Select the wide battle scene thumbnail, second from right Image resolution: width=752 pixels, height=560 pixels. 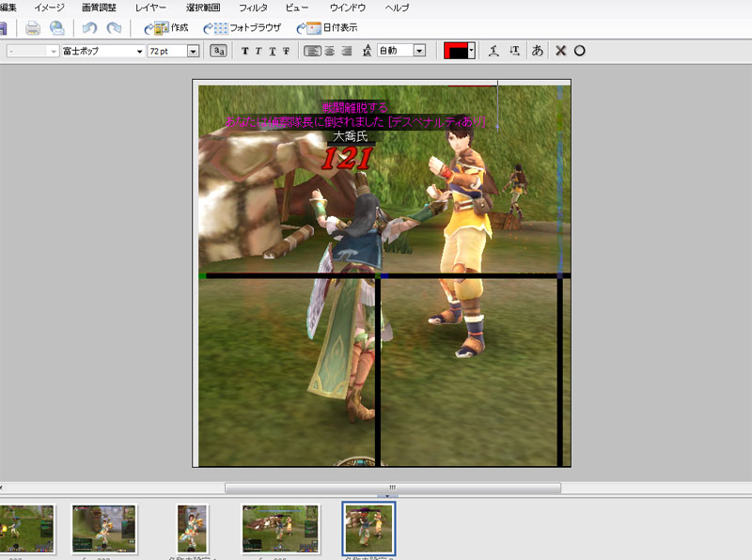[x=280, y=529]
